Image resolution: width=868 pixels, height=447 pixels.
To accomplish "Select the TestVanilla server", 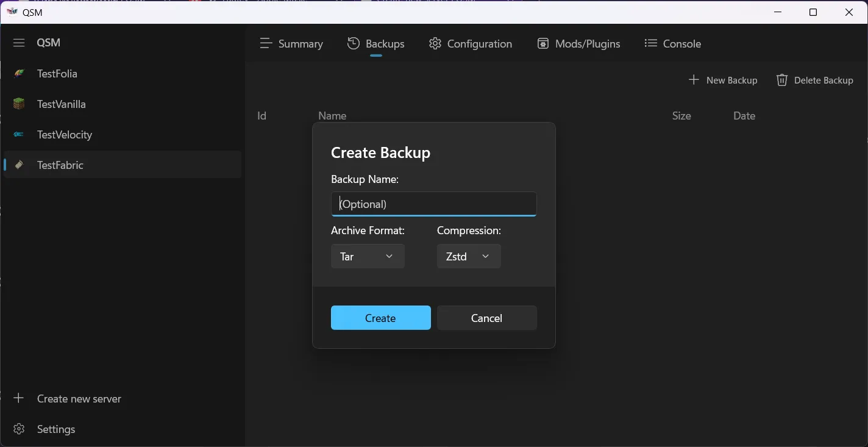I will [x=123, y=104].
